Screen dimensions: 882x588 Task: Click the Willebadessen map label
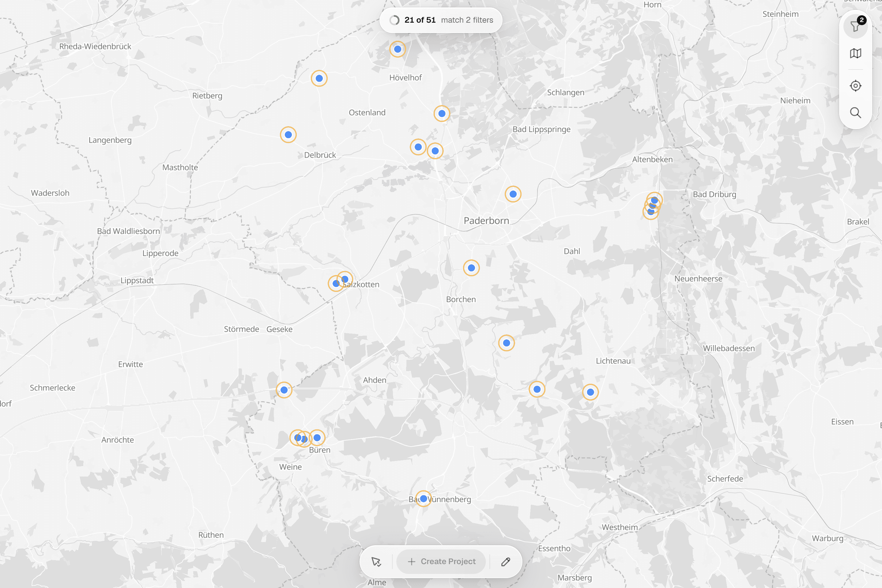[729, 349]
